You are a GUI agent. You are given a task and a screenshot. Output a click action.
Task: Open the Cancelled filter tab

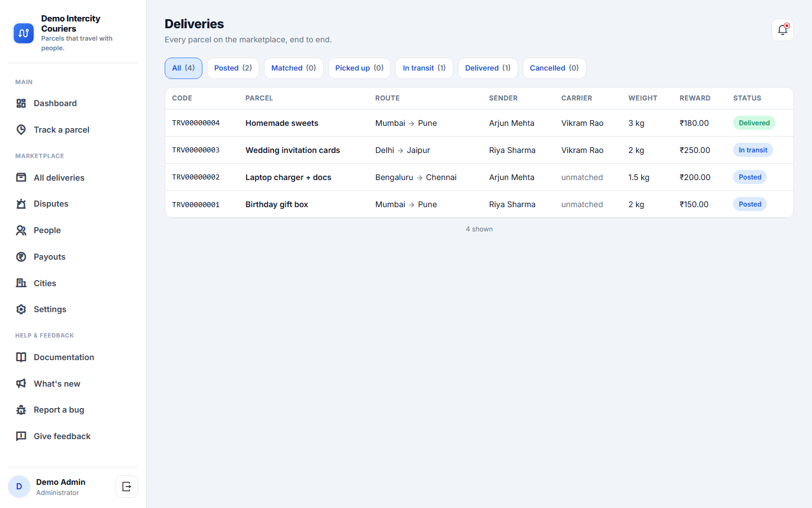pos(554,68)
